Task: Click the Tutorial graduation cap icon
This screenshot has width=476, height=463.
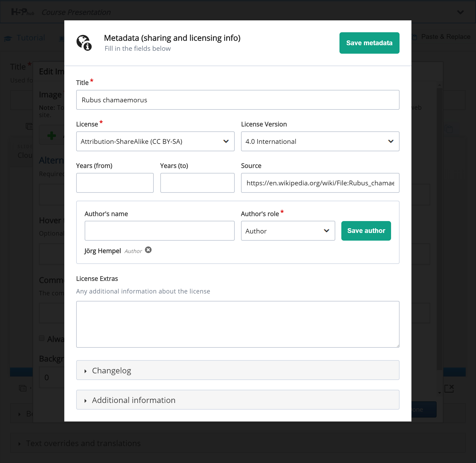Action: 8,39
